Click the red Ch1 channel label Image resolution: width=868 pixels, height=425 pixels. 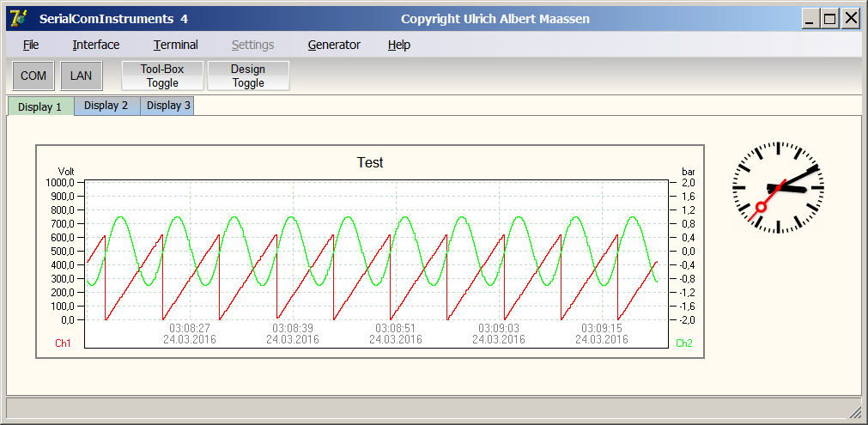point(64,343)
